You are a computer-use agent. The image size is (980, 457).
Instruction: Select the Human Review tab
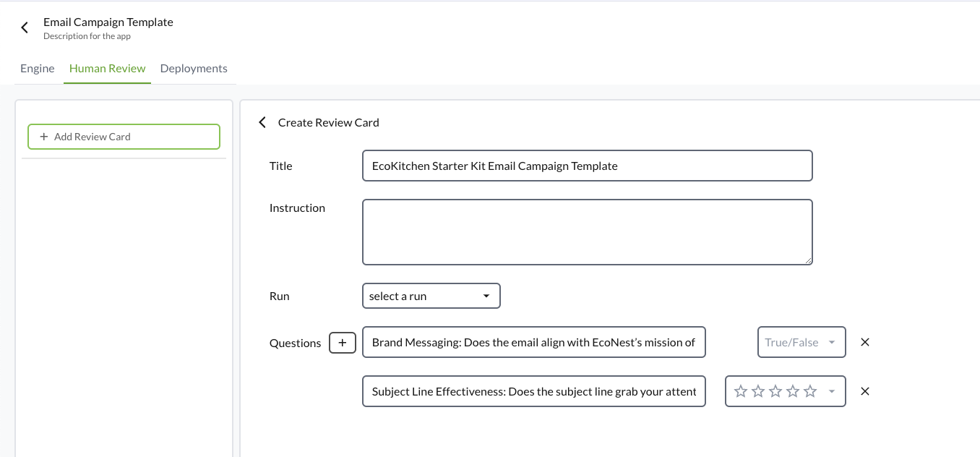click(107, 68)
